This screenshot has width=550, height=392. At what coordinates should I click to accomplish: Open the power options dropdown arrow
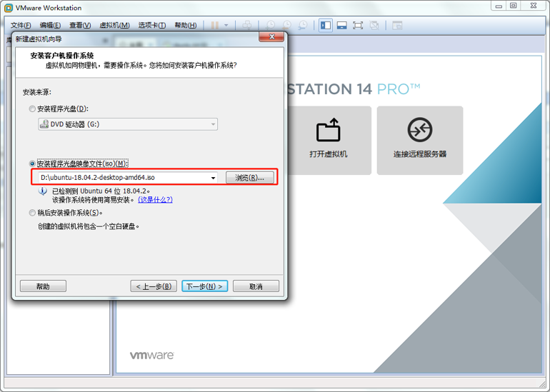click(x=226, y=25)
